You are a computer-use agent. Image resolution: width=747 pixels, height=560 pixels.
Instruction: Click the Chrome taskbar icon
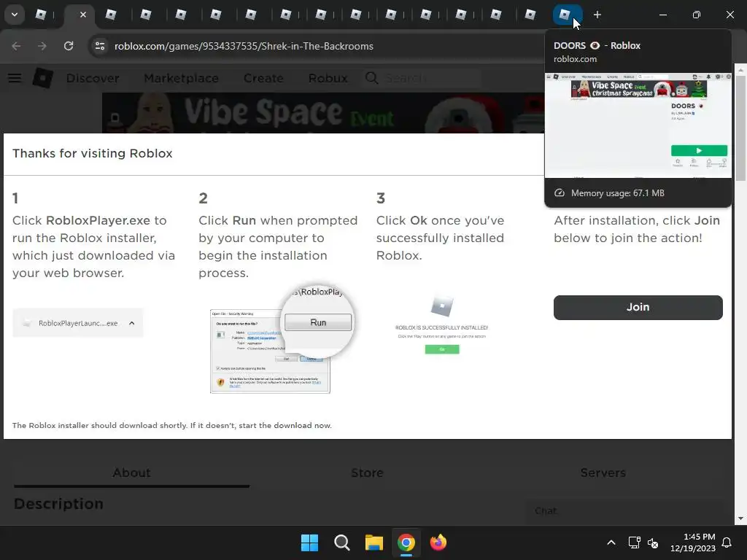(x=406, y=542)
